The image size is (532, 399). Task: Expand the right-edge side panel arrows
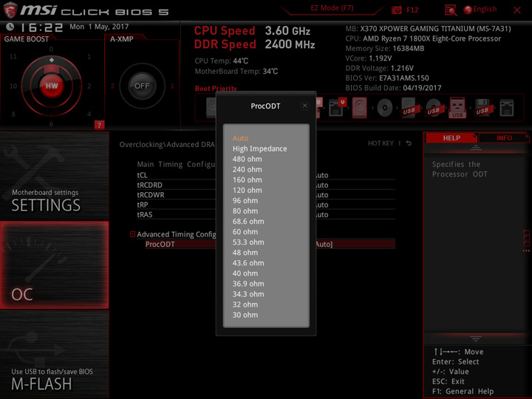coord(526,251)
